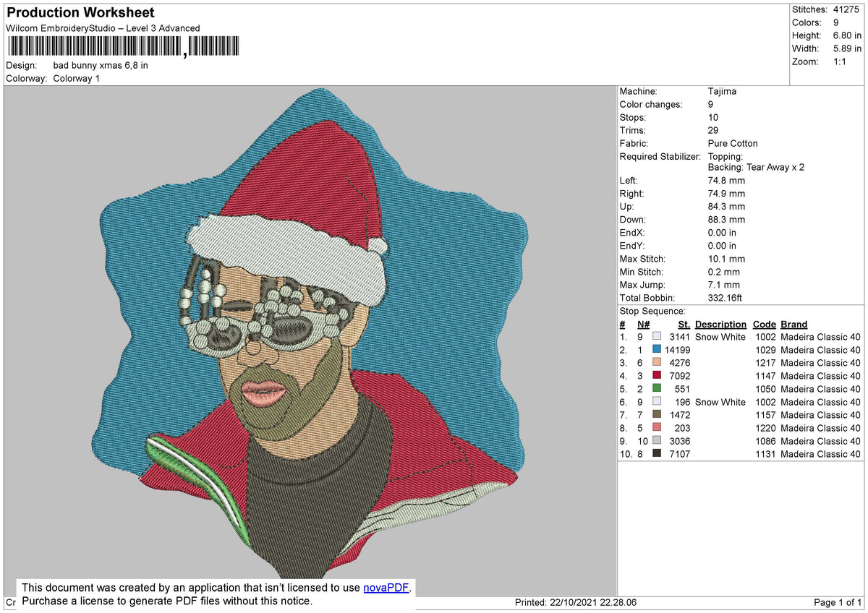
Task: Click the grey swatch for code 1086
Action: tap(657, 441)
